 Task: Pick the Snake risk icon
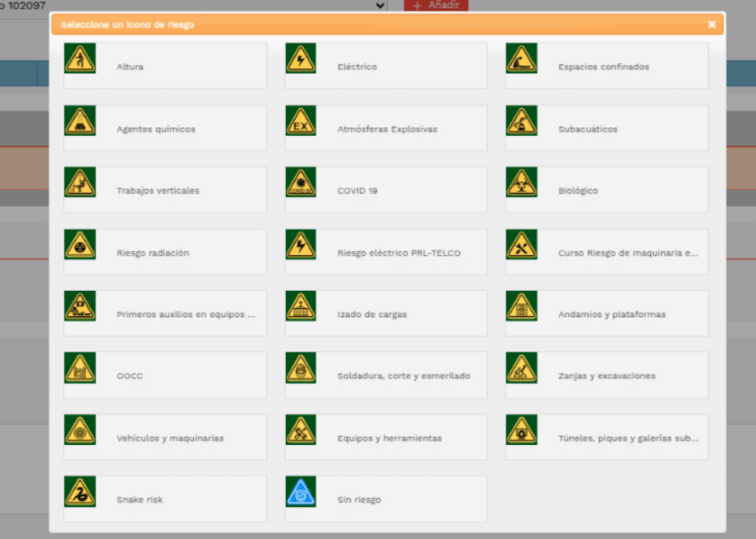click(80, 491)
